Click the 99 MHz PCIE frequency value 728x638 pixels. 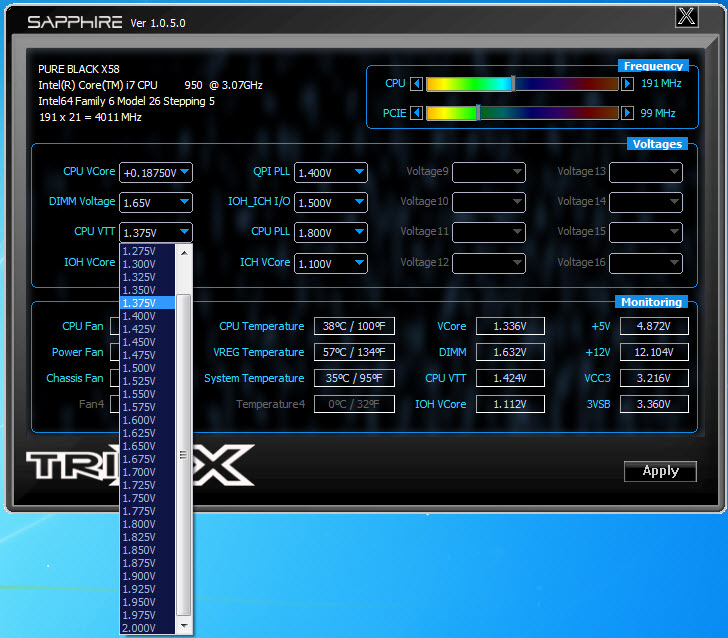[x=658, y=113]
